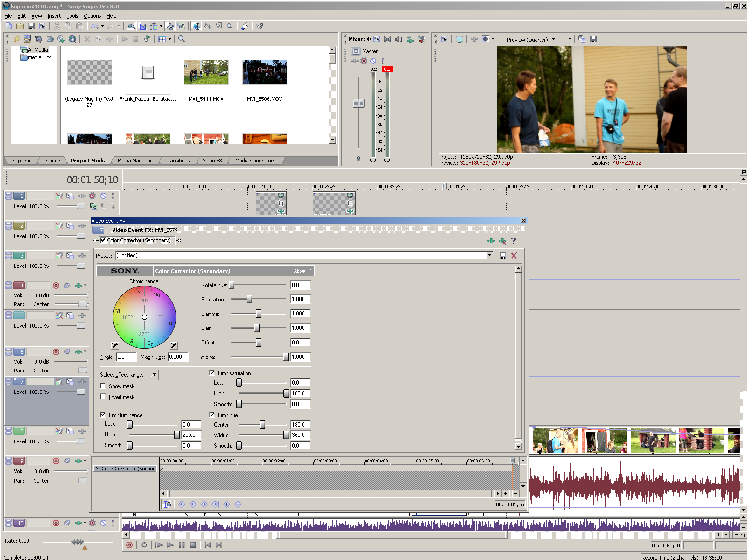Disable the Limit hue checkbox
The width and height of the screenshot is (747, 560).
pyautogui.click(x=212, y=414)
